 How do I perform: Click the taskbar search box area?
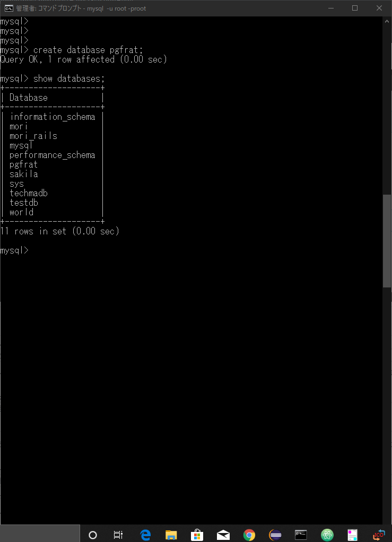click(x=40, y=534)
